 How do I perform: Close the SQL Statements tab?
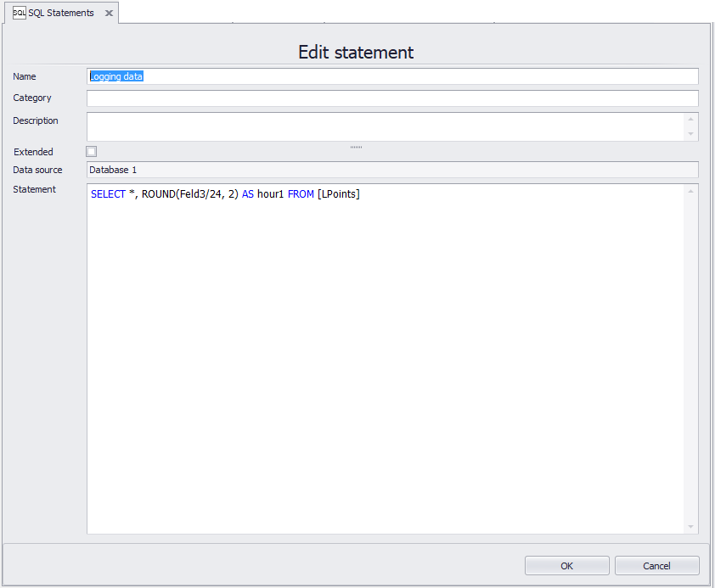[109, 13]
